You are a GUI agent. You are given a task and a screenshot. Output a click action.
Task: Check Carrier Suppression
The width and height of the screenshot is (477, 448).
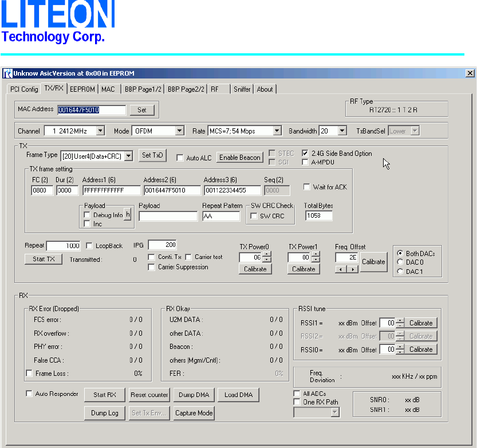(151, 267)
